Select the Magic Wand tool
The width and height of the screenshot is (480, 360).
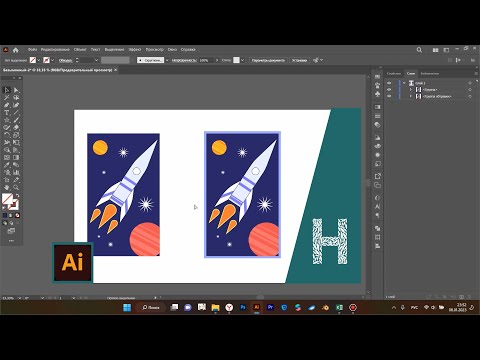(x=7, y=98)
